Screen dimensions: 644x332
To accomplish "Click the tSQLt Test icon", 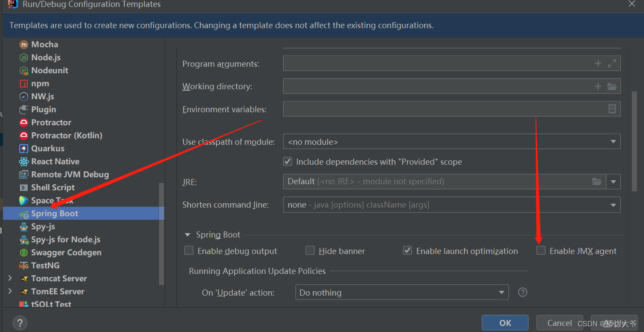I will click(24, 304).
